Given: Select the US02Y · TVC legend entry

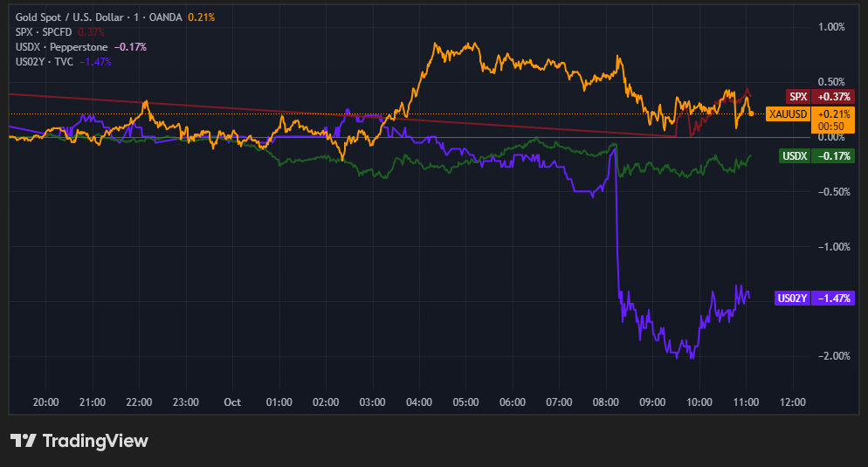Looking at the screenshot, I should point(45,61).
